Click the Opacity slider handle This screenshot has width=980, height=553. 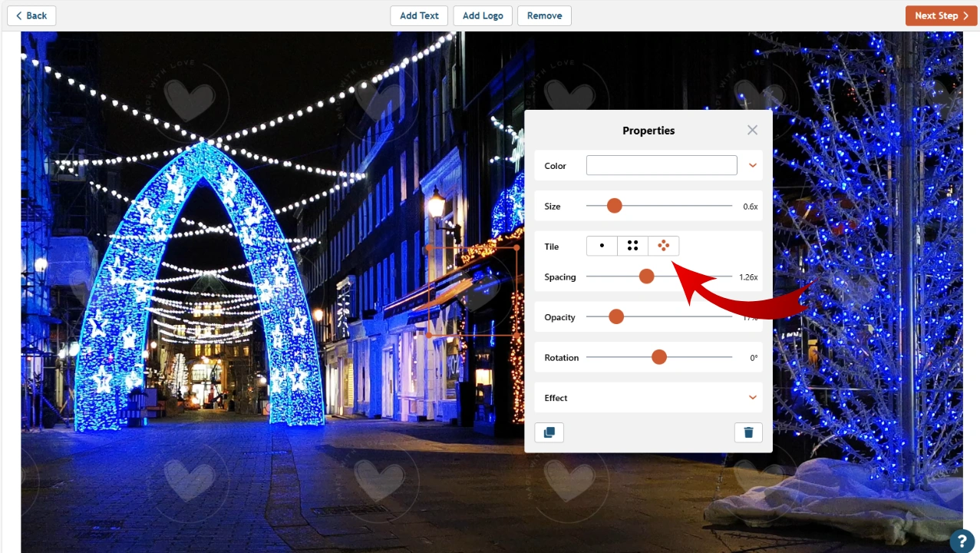point(616,316)
